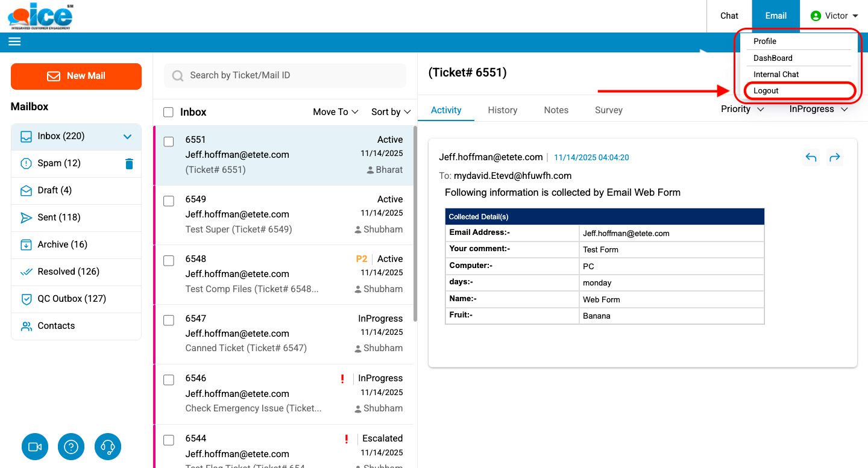
Task: Choose Logout from user menu
Action: 766,91
